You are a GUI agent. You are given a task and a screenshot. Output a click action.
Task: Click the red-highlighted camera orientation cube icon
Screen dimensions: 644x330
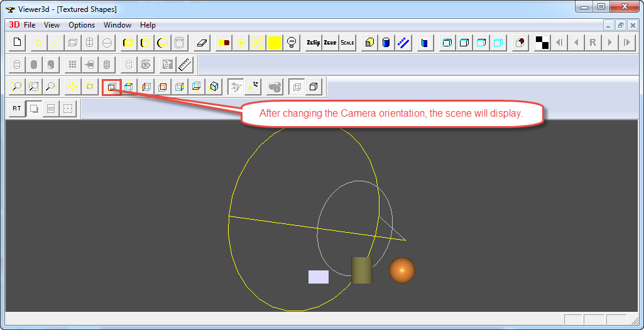112,87
